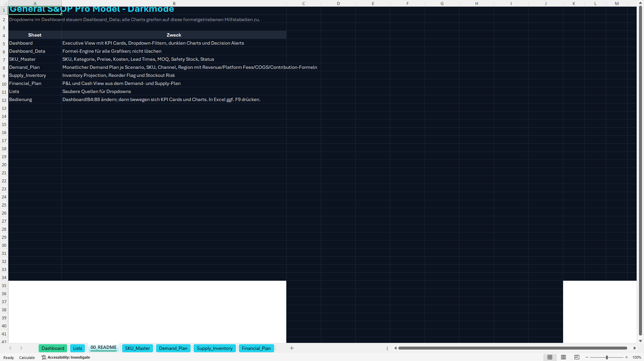Select the Dashboard cell in column A
The image size is (644, 361).
(35, 43)
